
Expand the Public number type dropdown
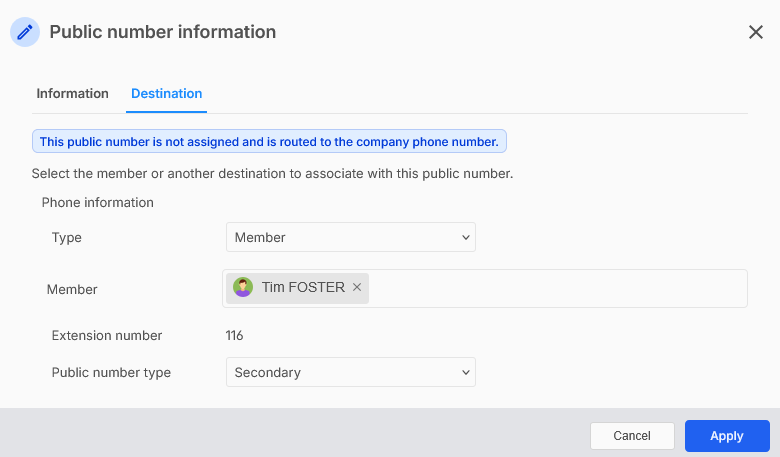[x=350, y=372]
